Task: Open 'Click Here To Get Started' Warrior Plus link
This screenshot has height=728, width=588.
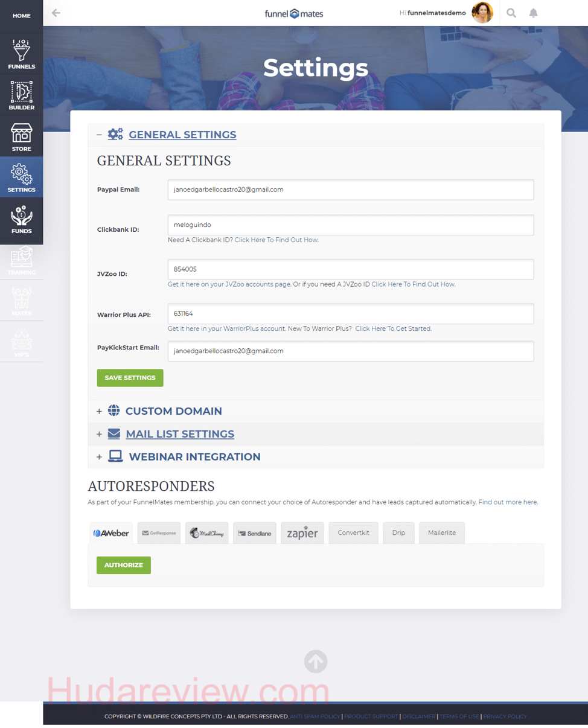Action: coord(393,329)
